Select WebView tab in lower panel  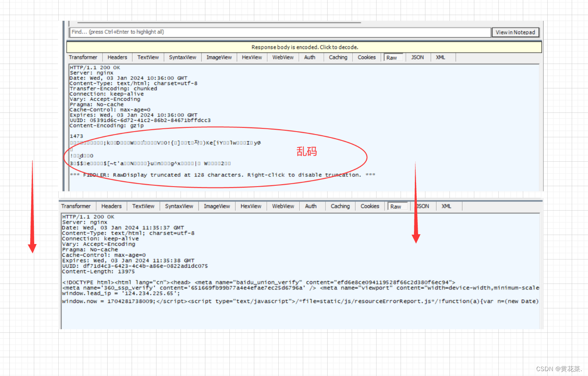pos(283,206)
